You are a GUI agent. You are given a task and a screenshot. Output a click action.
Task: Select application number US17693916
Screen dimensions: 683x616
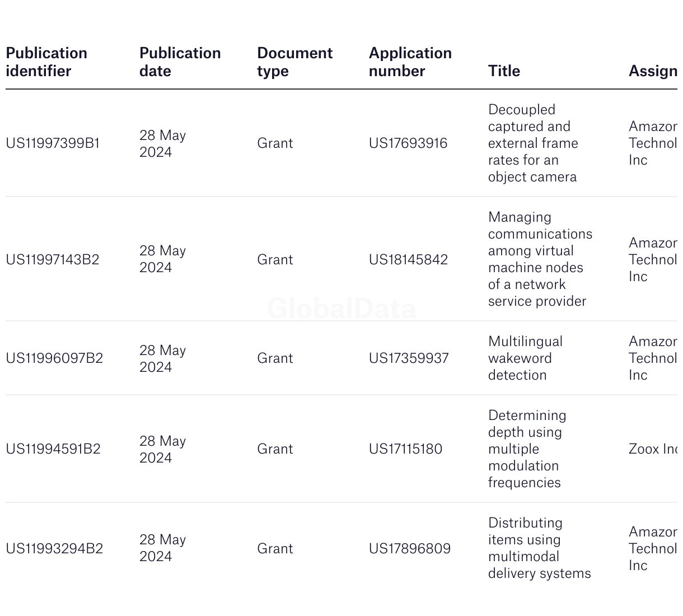[x=408, y=143]
